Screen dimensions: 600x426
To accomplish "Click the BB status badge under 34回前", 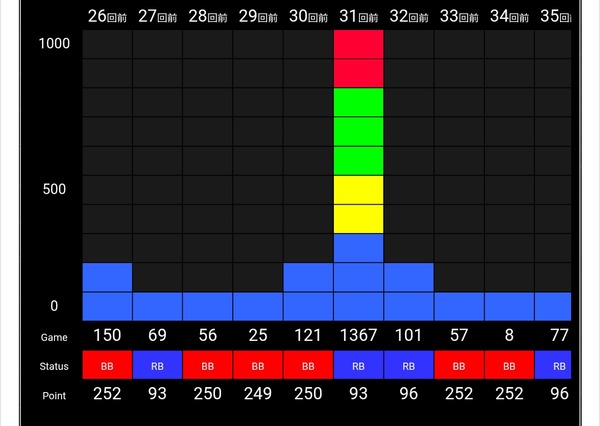I will [509, 365].
